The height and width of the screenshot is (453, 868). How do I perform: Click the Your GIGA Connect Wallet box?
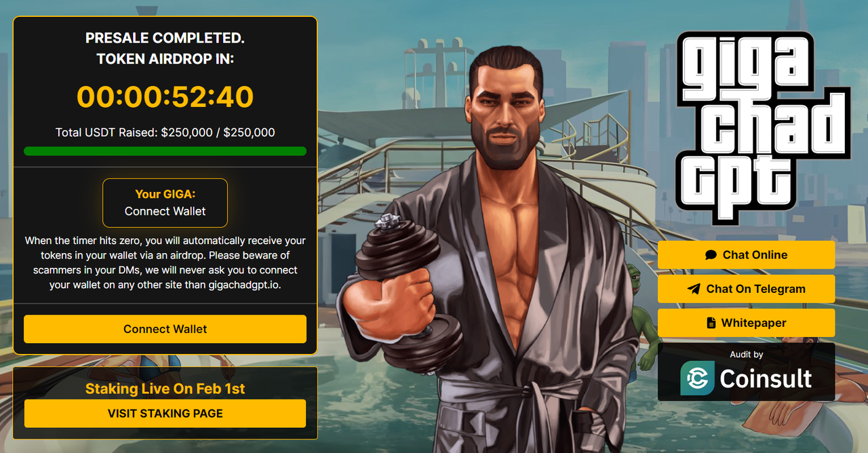click(x=165, y=203)
